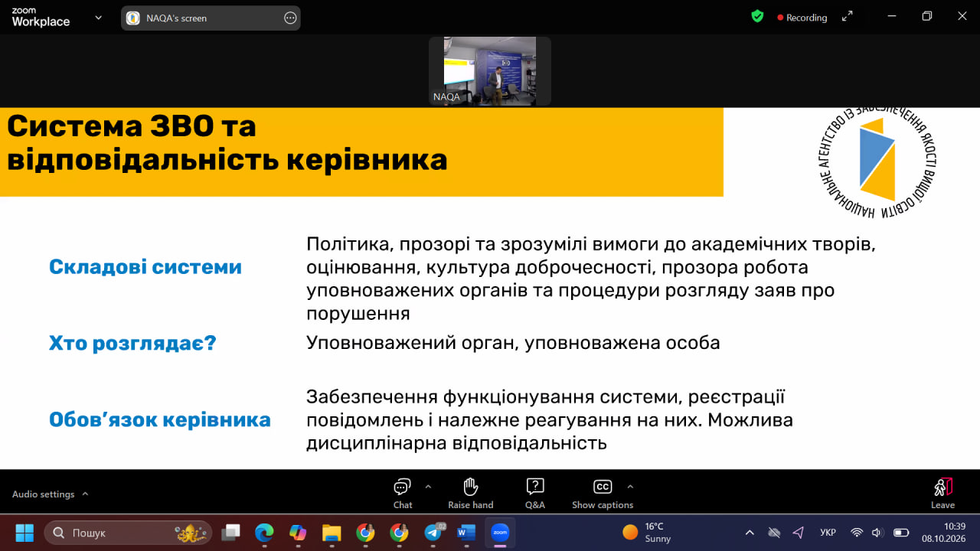The image size is (980, 551).
Task: Click the green encryption shield icon
Action: coord(757,16)
